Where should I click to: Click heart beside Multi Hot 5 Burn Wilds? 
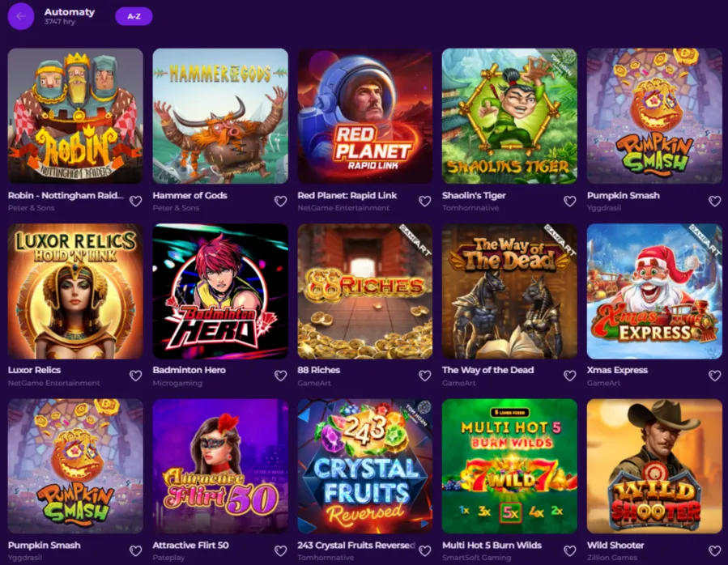569,550
